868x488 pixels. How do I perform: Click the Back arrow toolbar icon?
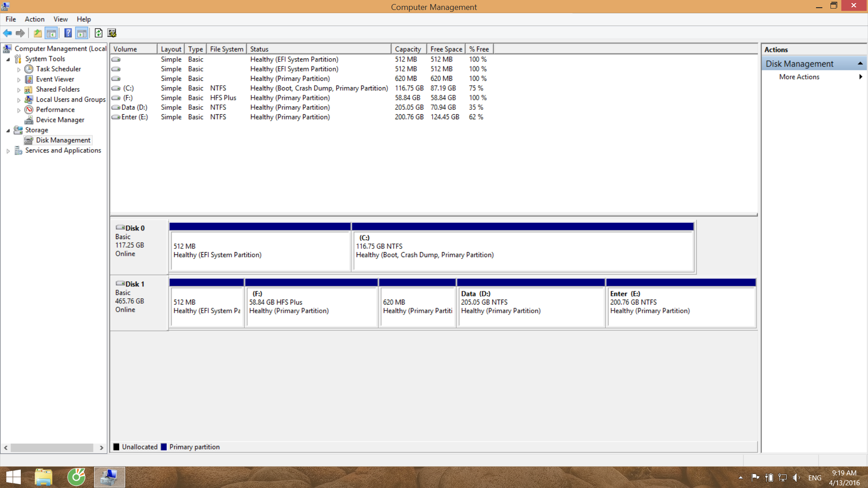[7, 33]
